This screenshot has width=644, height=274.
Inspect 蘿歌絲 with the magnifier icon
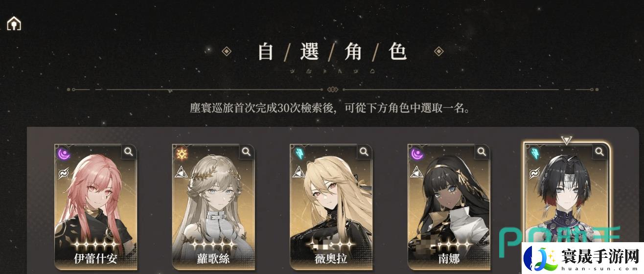pos(246,152)
